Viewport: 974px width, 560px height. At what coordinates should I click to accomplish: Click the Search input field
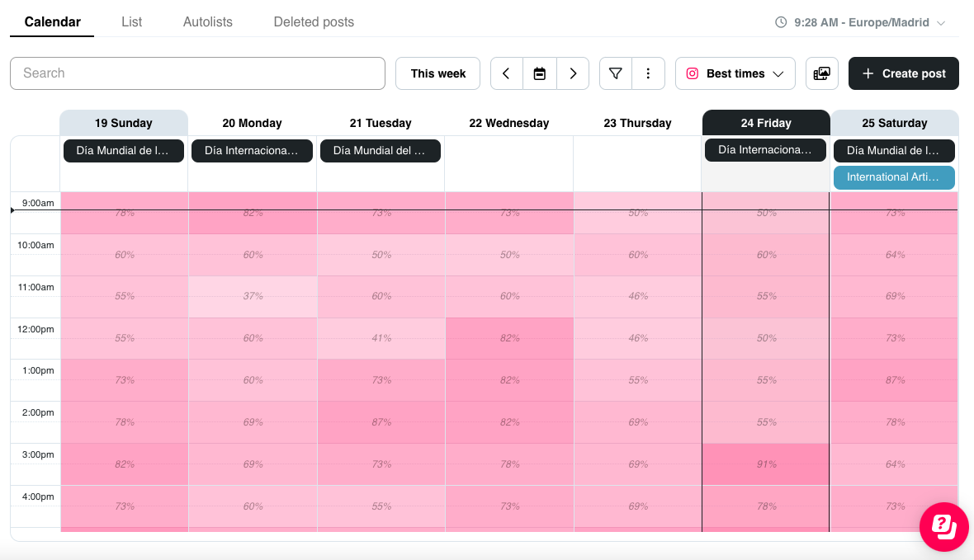197,73
